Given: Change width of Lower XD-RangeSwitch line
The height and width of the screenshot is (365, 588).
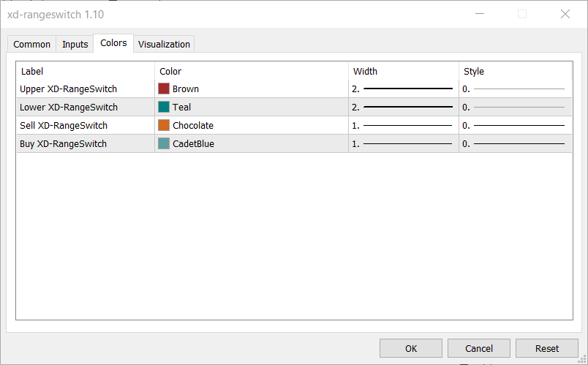Looking at the screenshot, I should pyautogui.click(x=402, y=107).
